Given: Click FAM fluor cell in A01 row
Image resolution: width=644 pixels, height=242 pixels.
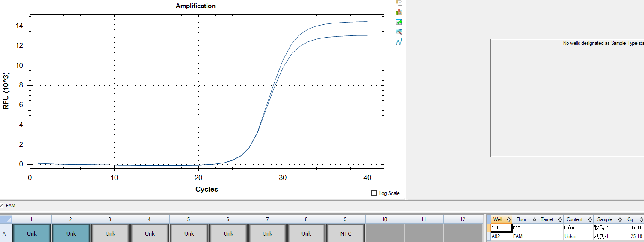Looking at the screenshot, I should point(525,227).
